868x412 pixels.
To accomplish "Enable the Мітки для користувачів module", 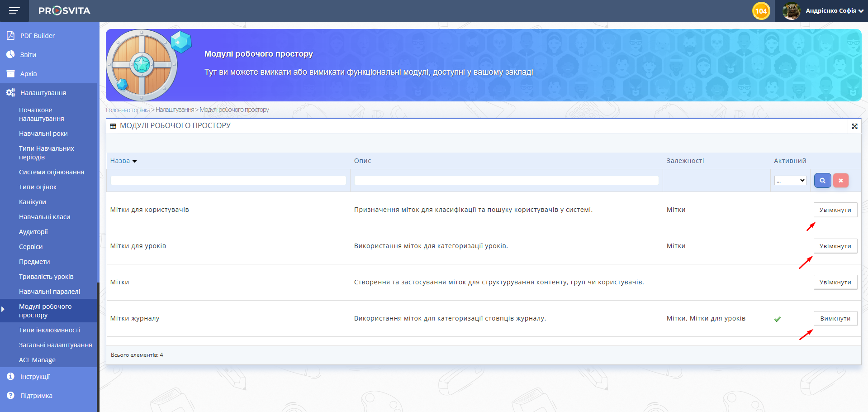I will point(835,210).
